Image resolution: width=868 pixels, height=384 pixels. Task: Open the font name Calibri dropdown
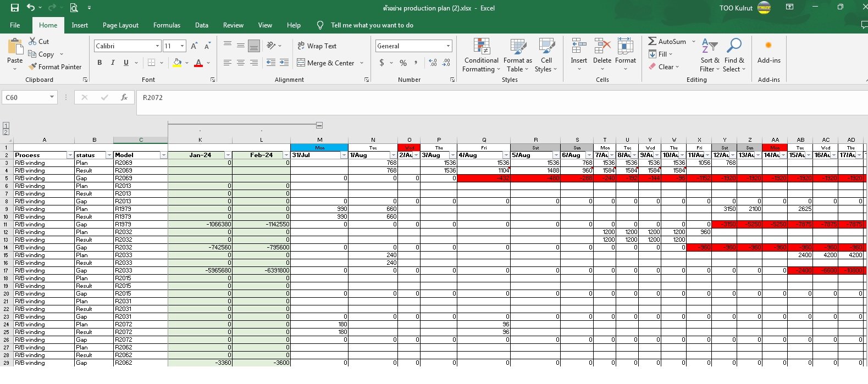157,46
